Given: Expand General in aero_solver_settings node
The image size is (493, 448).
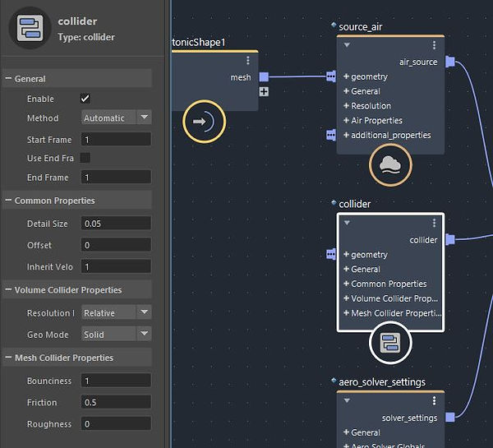Looking at the screenshot, I should coord(346,432).
